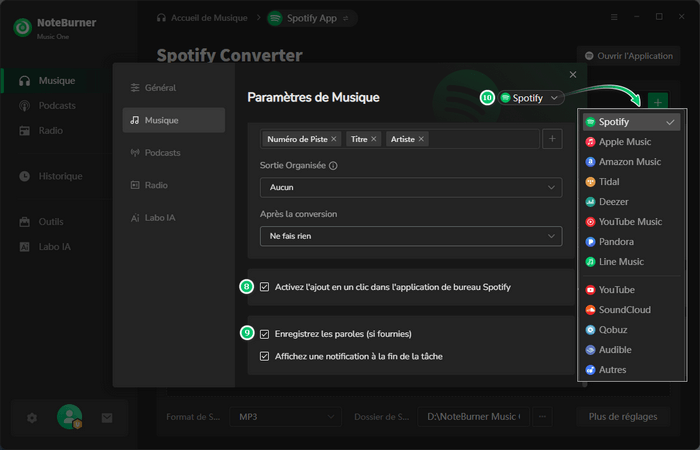Click the plus button beside filename tags
The image size is (700, 450).
pos(552,139)
